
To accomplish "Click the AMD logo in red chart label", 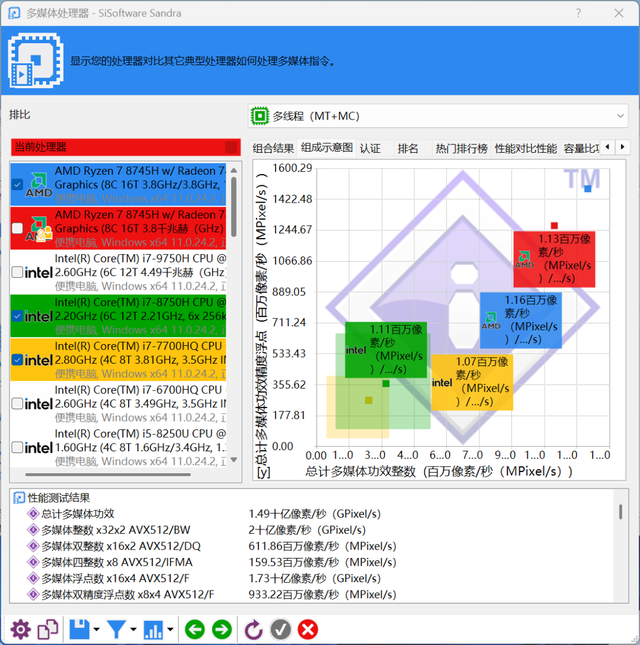I will tap(524, 260).
